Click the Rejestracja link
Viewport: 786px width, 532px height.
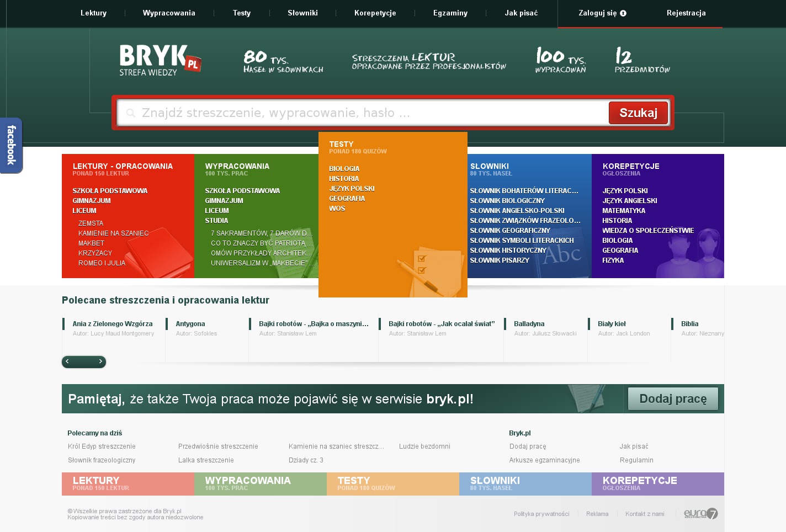click(686, 13)
